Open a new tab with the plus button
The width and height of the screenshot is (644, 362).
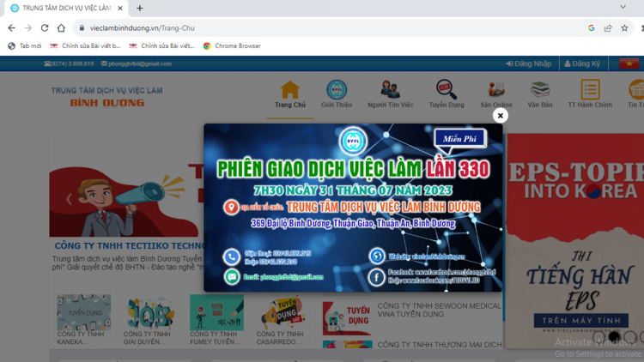coord(140,9)
